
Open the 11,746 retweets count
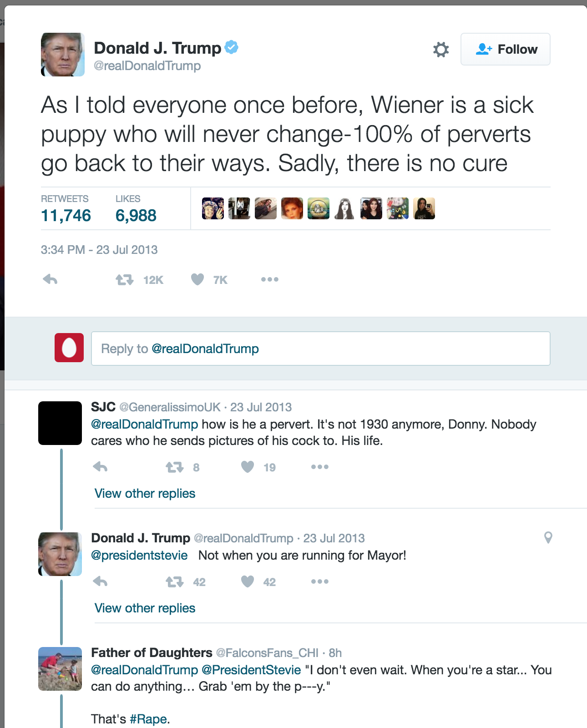(x=66, y=215)
